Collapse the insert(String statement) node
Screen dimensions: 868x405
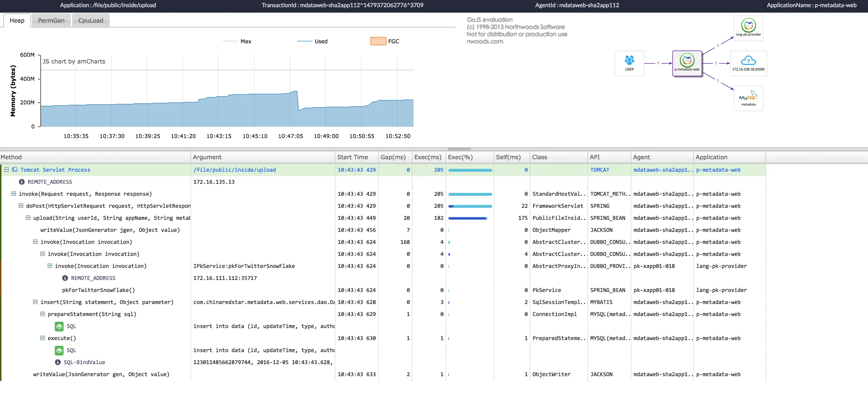coord(35,302)
